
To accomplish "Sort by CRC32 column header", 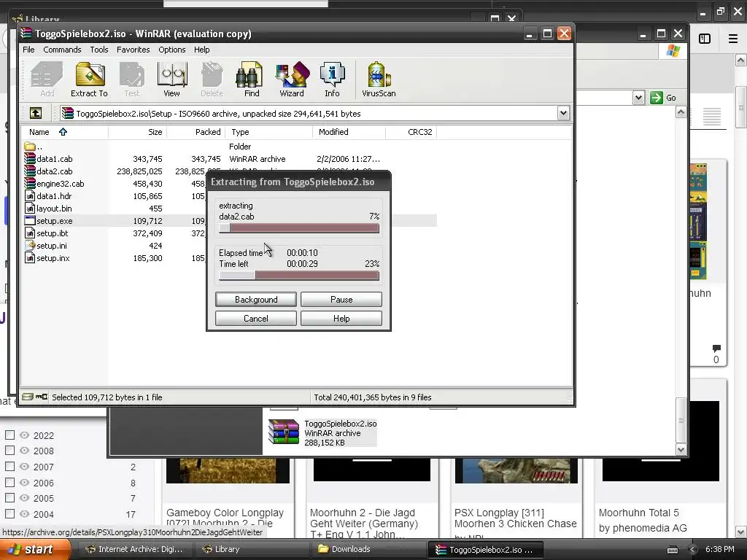I will [x=411, y=132].
